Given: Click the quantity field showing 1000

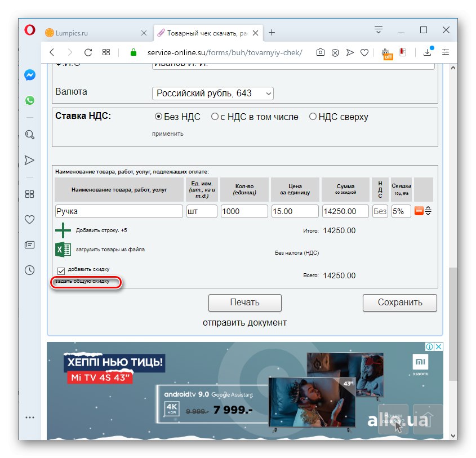Looking at the screenshot, I should click(244, 211).
